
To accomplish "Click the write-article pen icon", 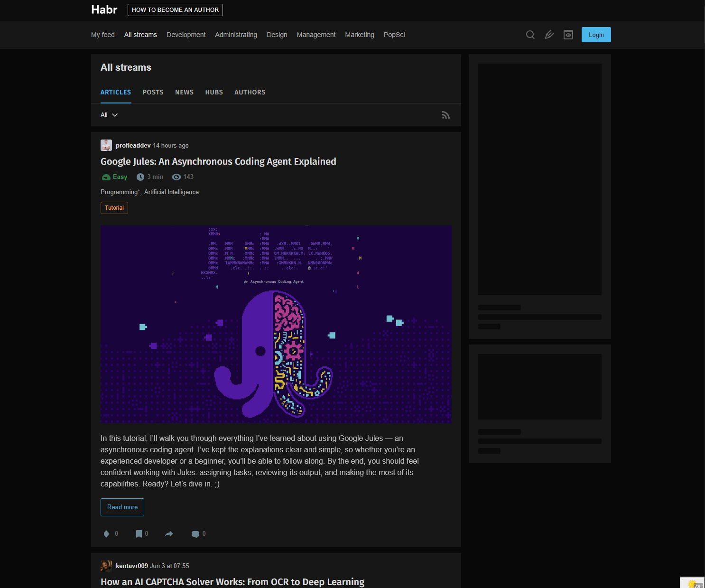I will coord(549,35).
